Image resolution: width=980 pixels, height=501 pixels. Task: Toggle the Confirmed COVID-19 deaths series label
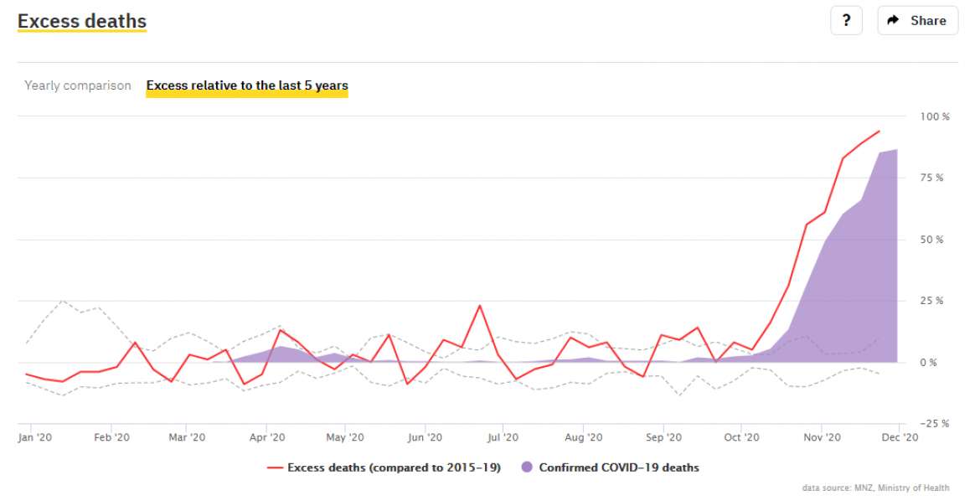pyautogui.click(x=618, y=467)
